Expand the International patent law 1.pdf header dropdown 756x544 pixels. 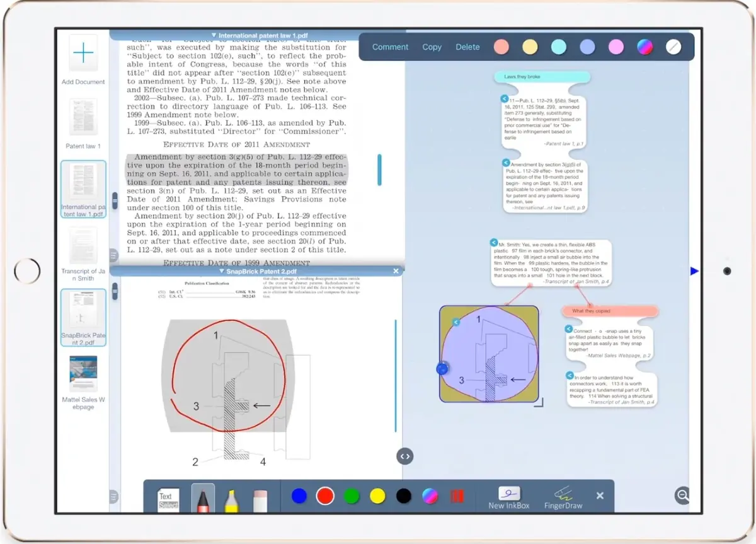coord(215,36)
